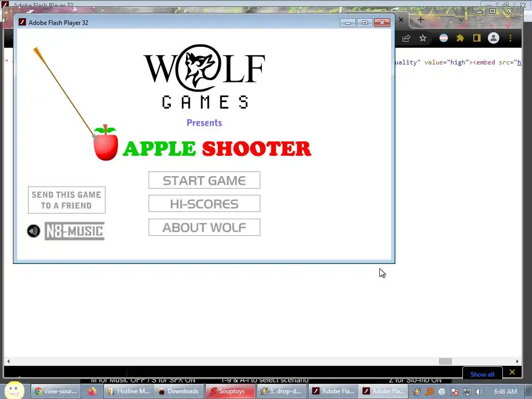The height and width of the screenshot is (399, 532).
Task: Switch to 1. drop-d... taskbar item
Action: 282,391
